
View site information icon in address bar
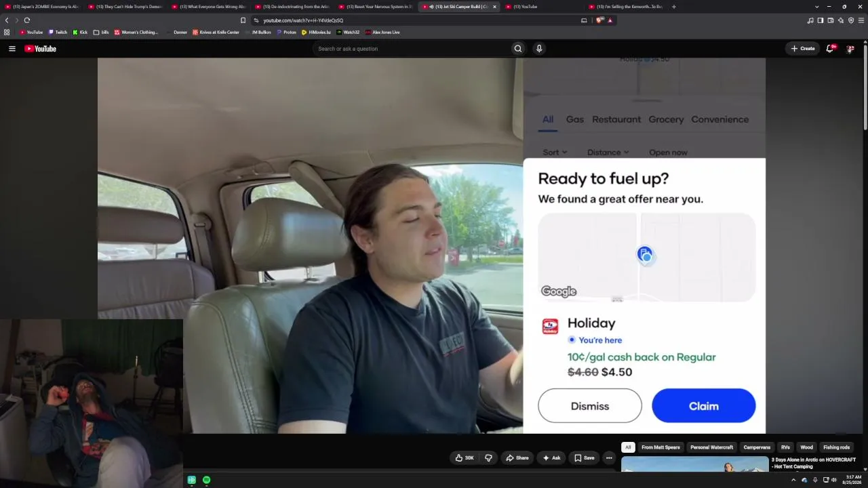256,20
